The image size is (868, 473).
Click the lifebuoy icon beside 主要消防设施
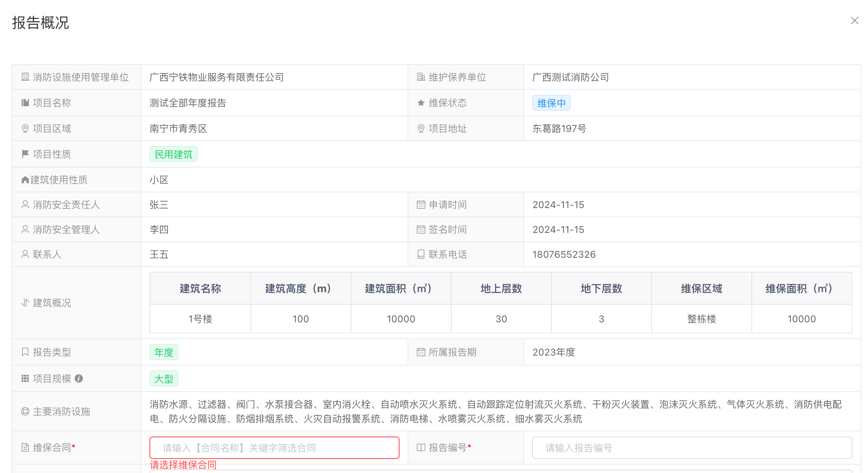pyautogui.click(x=25, y=411)
